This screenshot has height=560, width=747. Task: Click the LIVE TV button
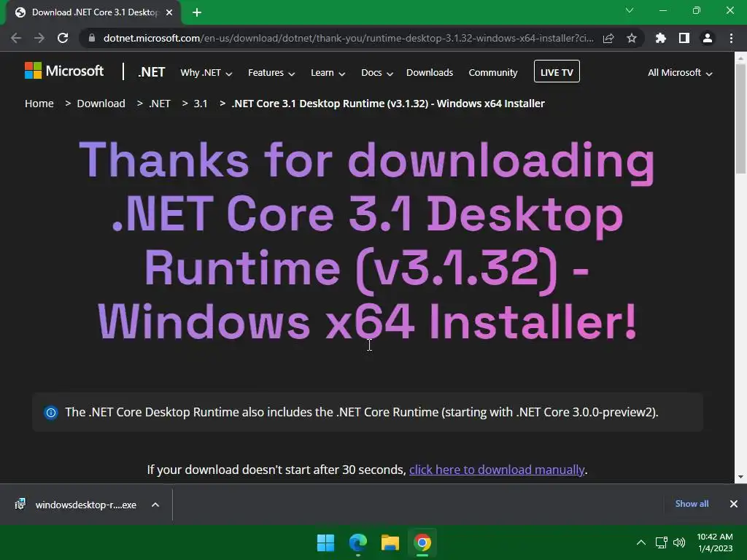pyautogui.click(x=557, y=71)
